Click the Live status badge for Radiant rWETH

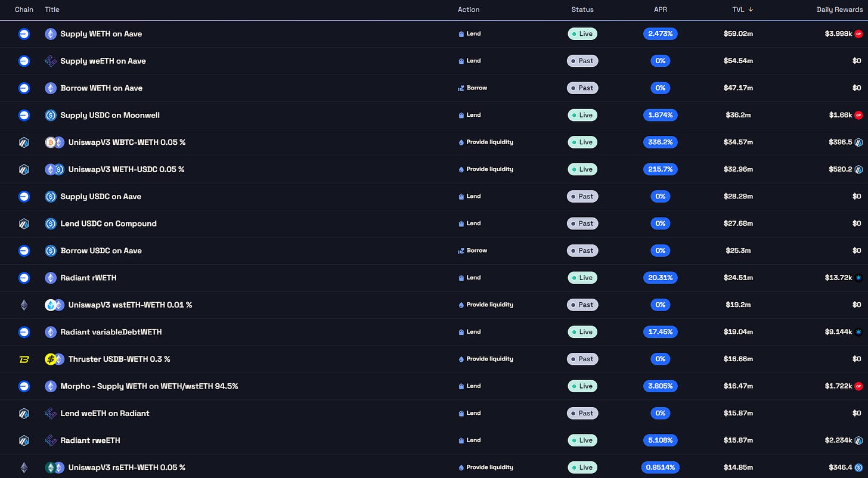tap(582, 278)
